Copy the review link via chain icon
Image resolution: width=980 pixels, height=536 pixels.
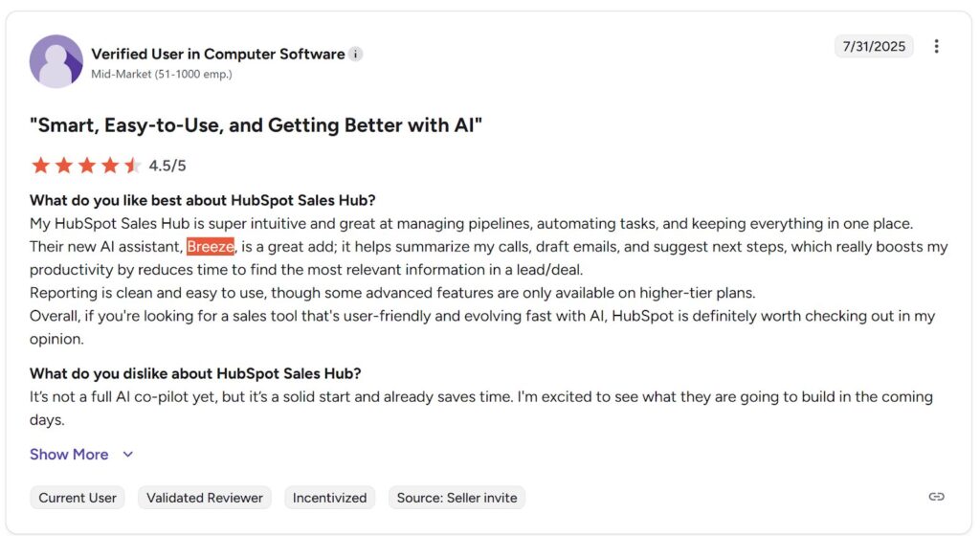pos(936,496)
